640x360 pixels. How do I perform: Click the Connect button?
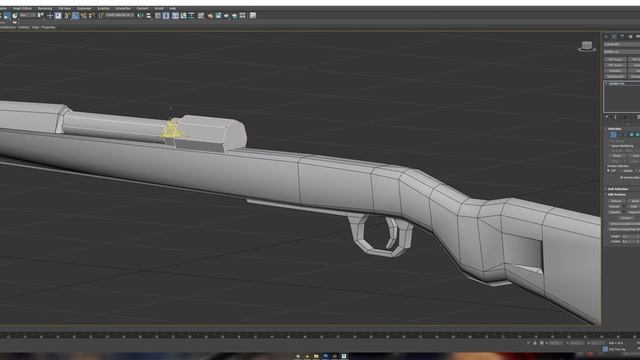(626, 218)
